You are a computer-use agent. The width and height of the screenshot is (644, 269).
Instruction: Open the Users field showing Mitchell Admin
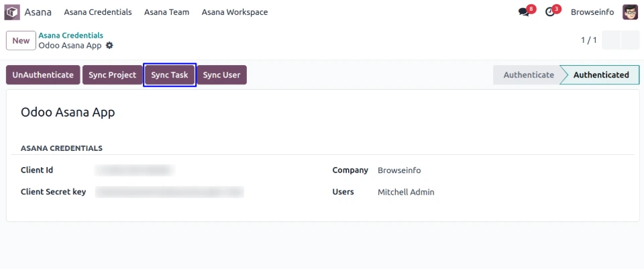pos(406,192)
